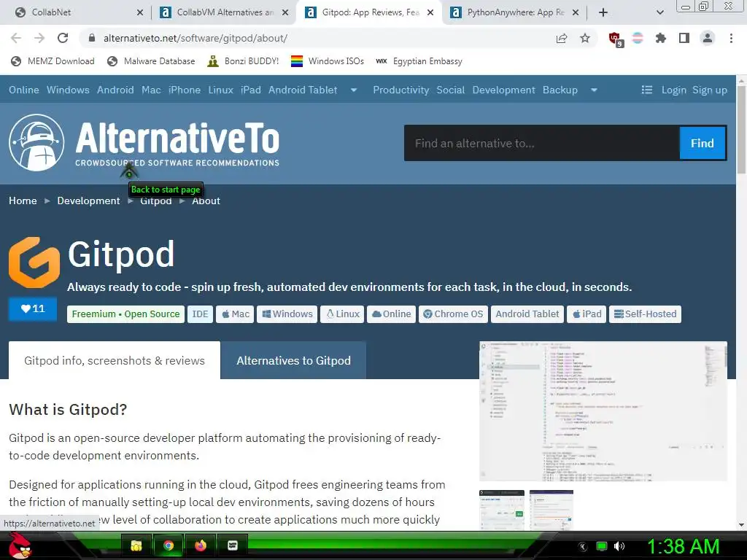Open a new tab with plus button

[x=603, y=12]
